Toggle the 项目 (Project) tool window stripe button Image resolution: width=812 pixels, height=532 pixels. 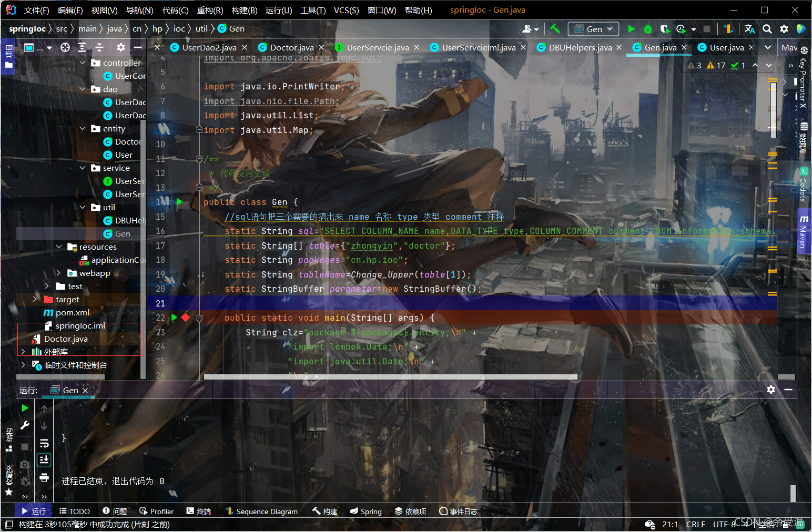[x=9, y=57]
